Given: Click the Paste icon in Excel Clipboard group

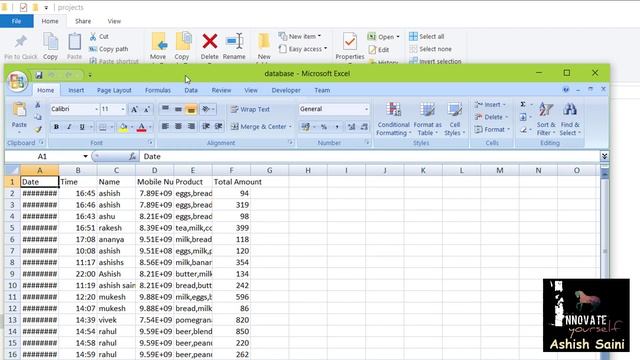Looking at the screenshot, I should click(19, 110).
